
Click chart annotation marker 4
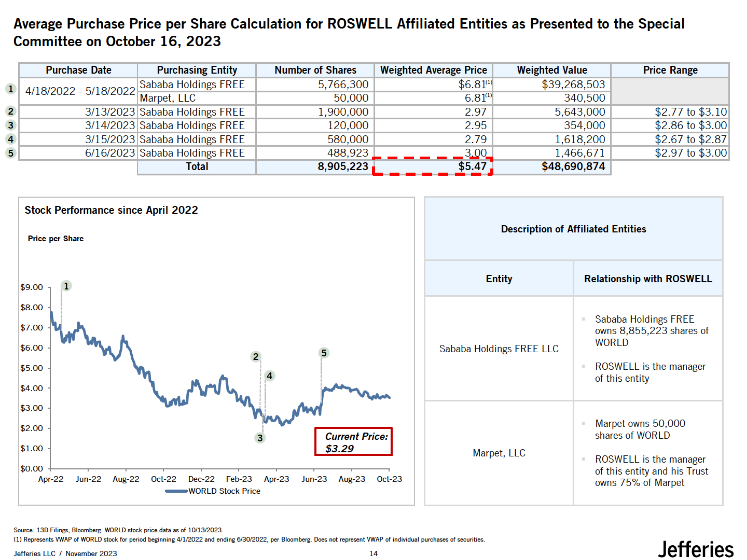270,376
